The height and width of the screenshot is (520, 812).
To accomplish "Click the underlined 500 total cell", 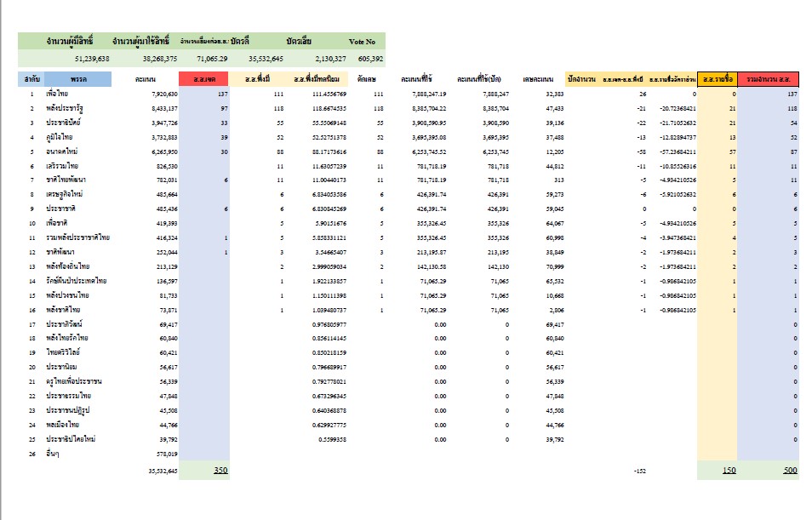I will [790, 470].
